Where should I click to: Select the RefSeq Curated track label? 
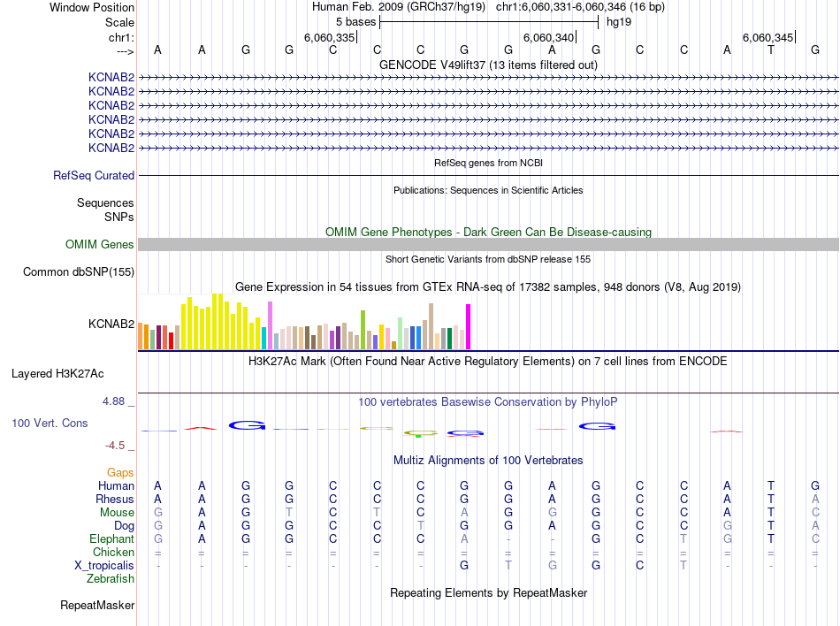click(x=94, y=175)
